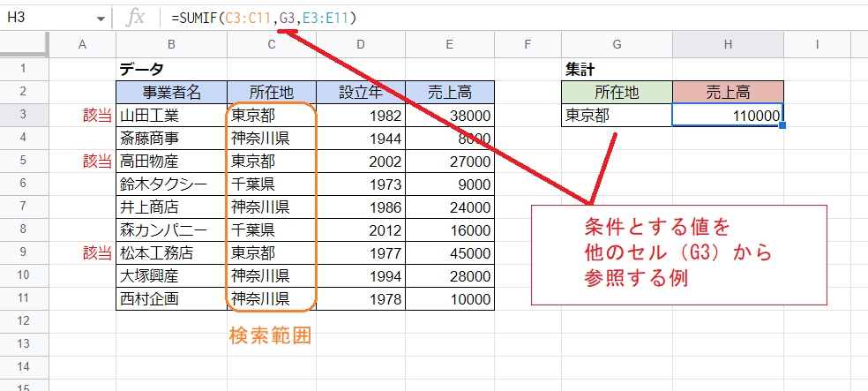Select the 売上高 cell 10000
Viewport: 868px width, 391px height.
450,299
